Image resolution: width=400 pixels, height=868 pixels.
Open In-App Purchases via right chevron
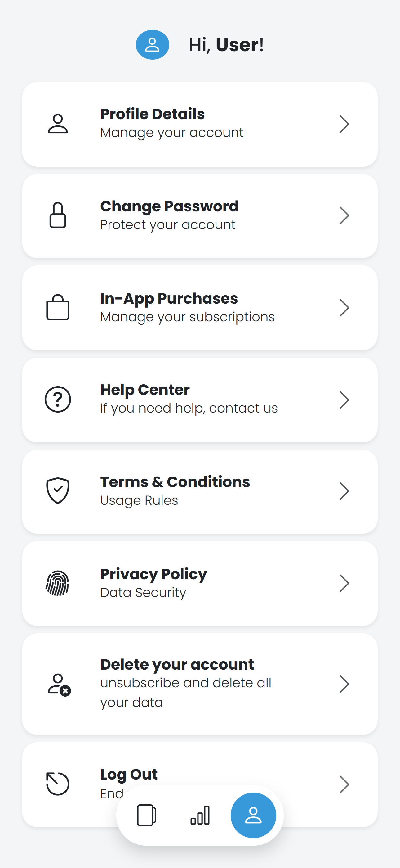pyautogui.click(x=344, y=307)
